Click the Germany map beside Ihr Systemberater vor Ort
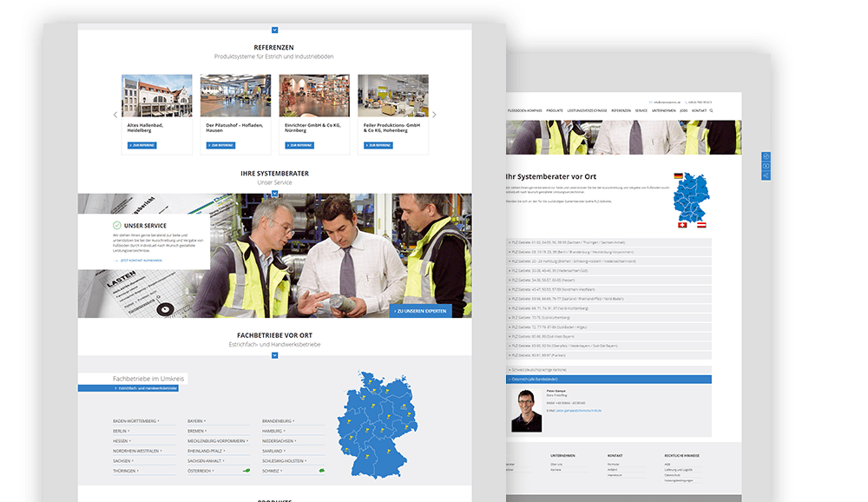This screenshot has width=868, height=502. (x=692, y=198)
